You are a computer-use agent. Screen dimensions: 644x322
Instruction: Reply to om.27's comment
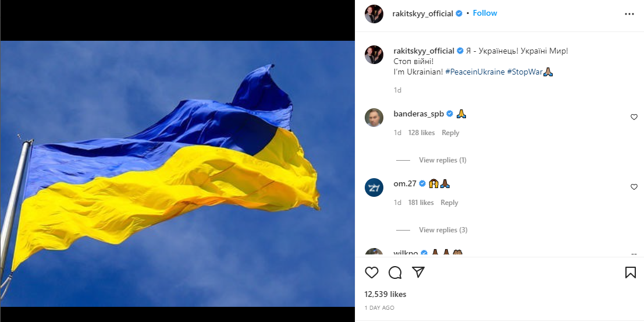pos(449,203)
